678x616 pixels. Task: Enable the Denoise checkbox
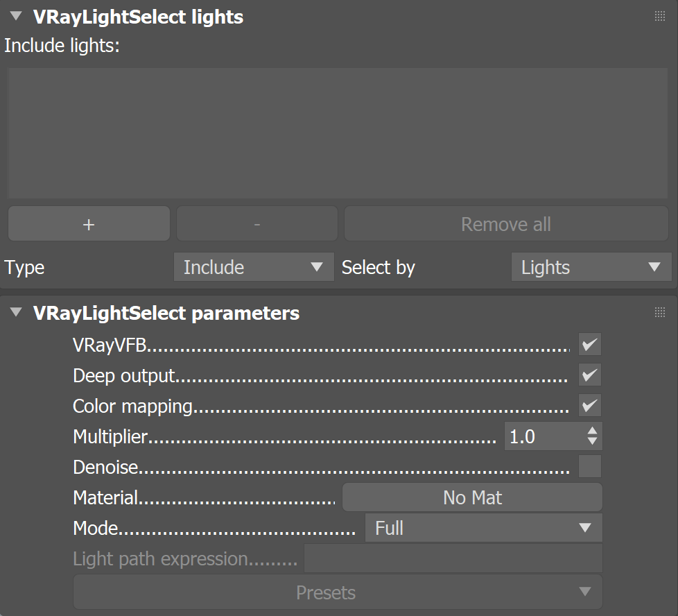589,466
